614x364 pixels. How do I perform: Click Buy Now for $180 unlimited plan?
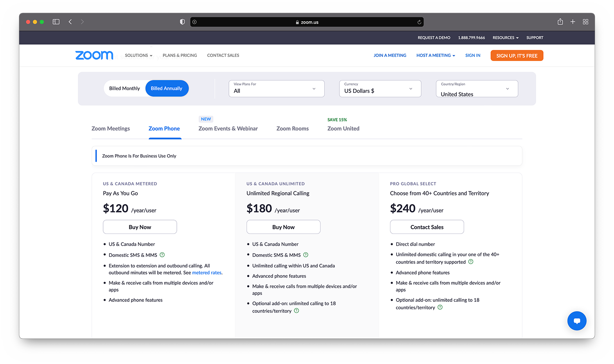[x=283, y=227]
